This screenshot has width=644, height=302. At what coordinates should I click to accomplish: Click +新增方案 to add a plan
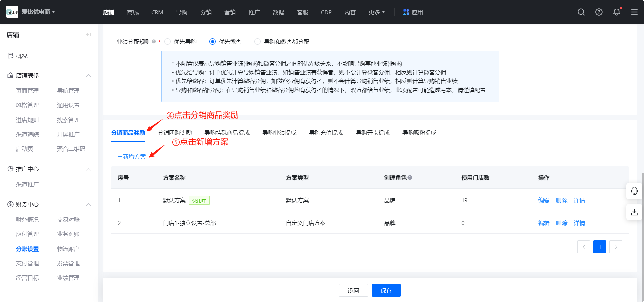tap(132, 156)
